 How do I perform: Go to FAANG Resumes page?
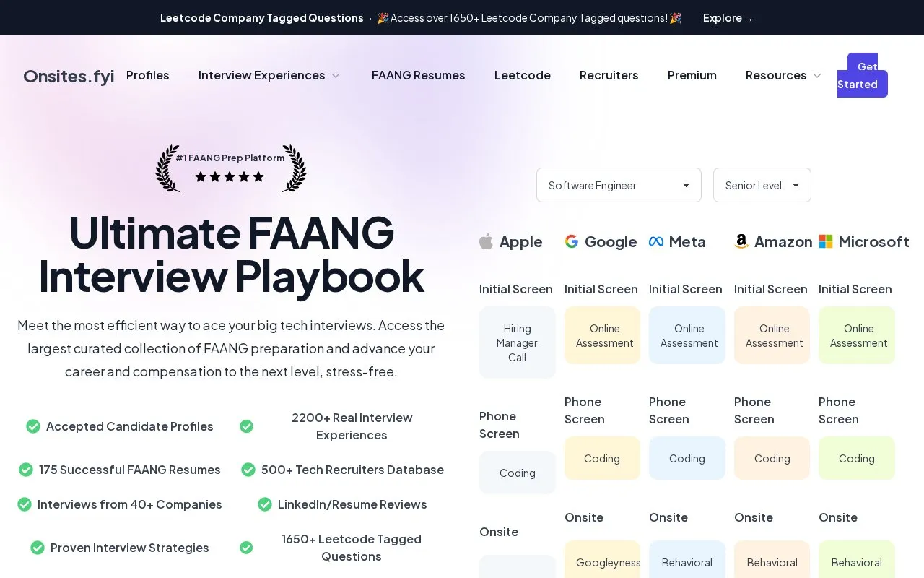click(x=419, y=75)
